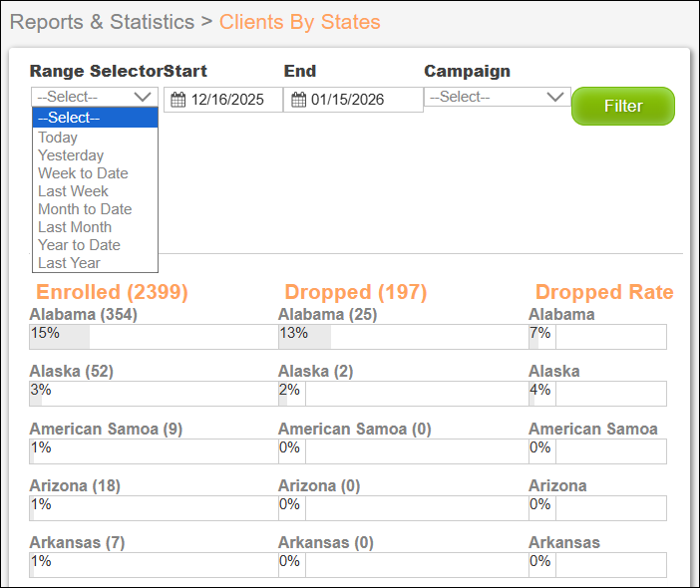
Task: Select Today from range list
Action: tap(95, 138)
